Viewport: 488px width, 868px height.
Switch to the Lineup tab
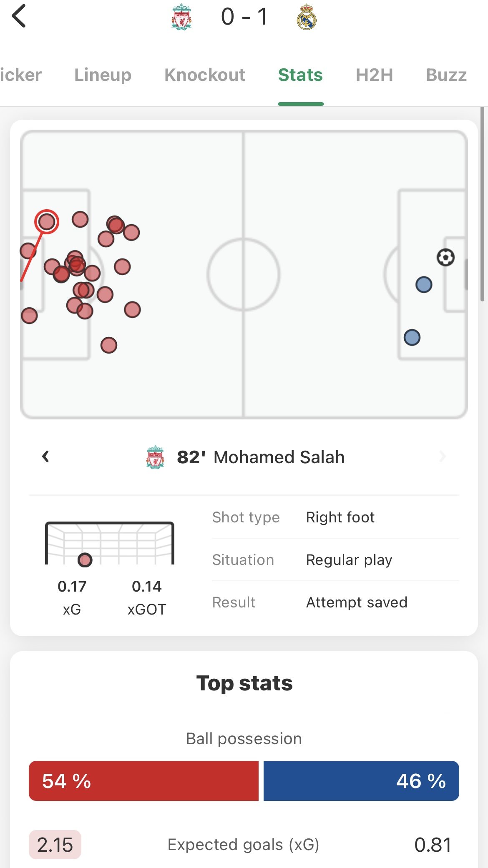103,75
